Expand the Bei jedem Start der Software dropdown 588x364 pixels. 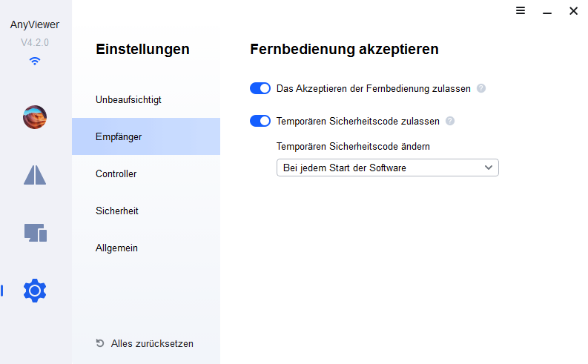(x=387, y=168)
